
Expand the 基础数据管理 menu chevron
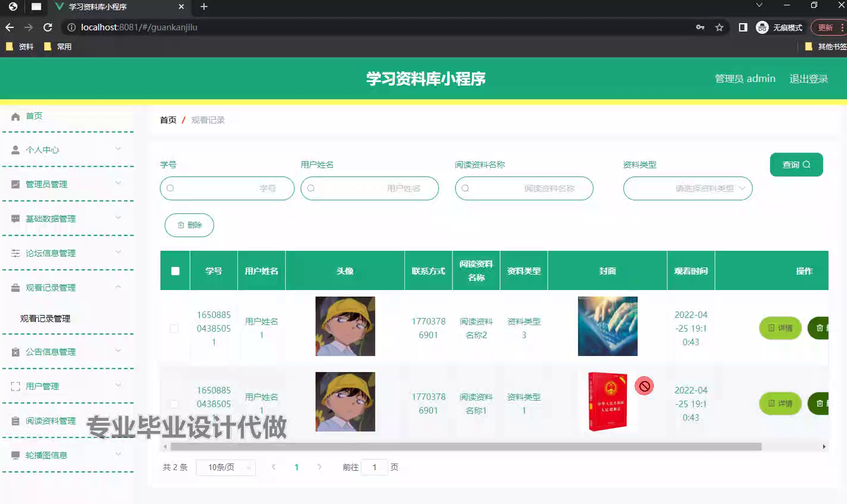pyautogui.click(x=118, y=218)
